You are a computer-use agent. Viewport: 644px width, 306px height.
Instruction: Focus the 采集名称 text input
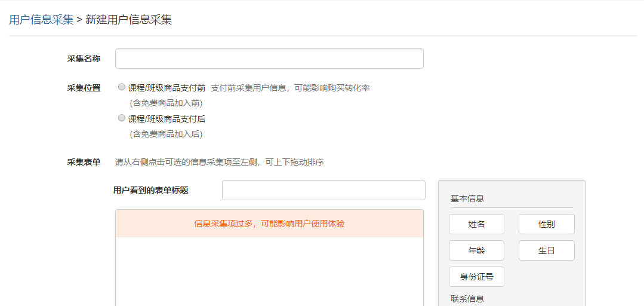[269, 59]
